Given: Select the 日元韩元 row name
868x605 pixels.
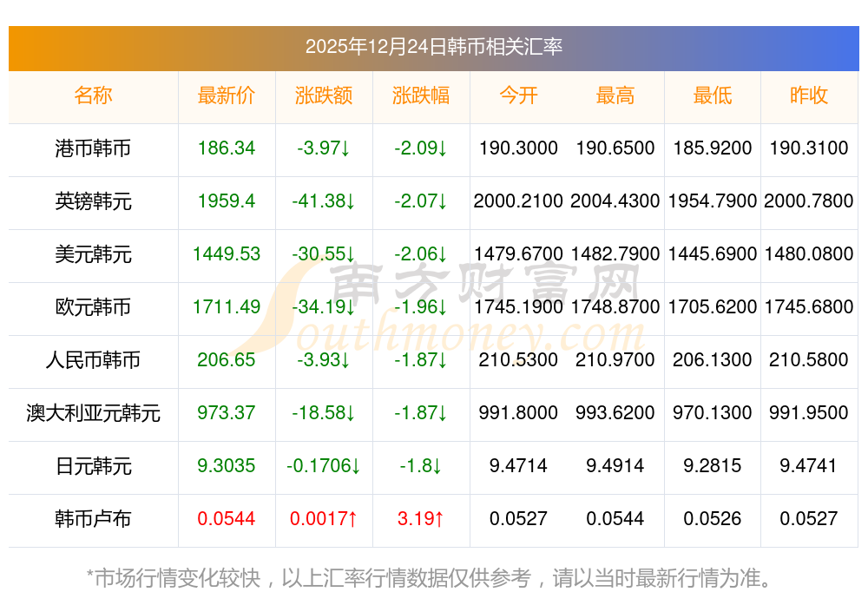Looking at the screenshot, I should click(x=93, y=466).
